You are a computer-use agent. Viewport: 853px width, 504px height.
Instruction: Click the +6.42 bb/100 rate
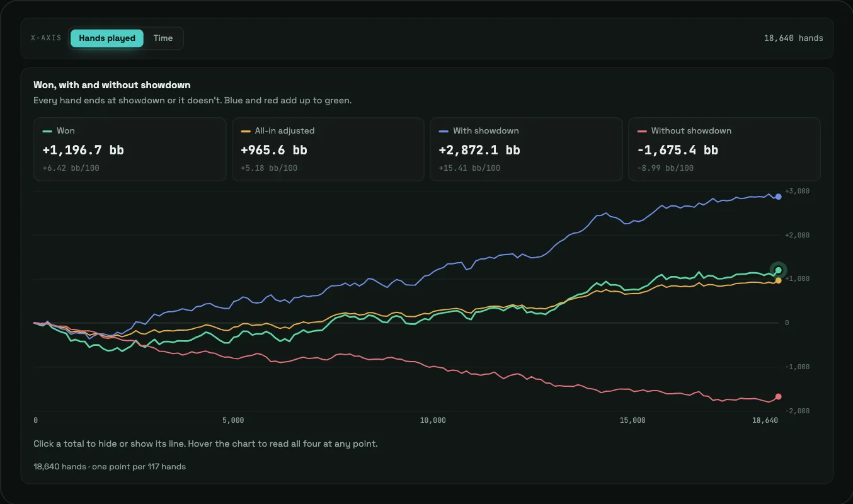[x=71, y=168]
